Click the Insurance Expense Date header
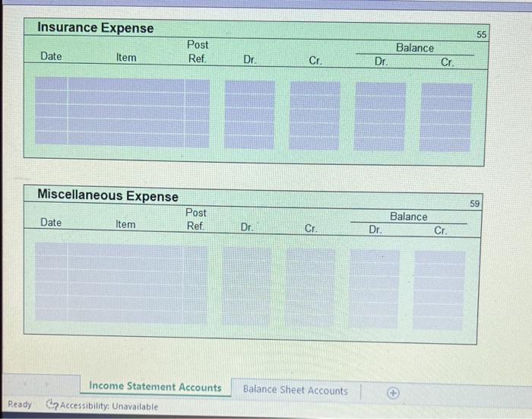Viewport: 532px width, 419px height. pos(51,56)
